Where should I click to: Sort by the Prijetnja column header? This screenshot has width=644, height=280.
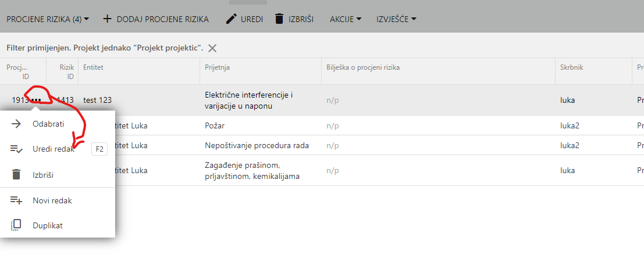coord(218,67)
